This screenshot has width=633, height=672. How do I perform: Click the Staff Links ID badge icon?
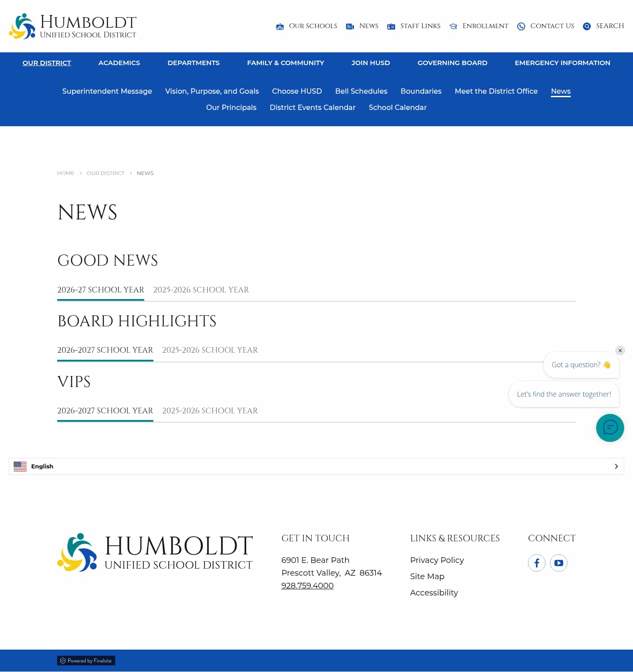(x=391, y=26)
